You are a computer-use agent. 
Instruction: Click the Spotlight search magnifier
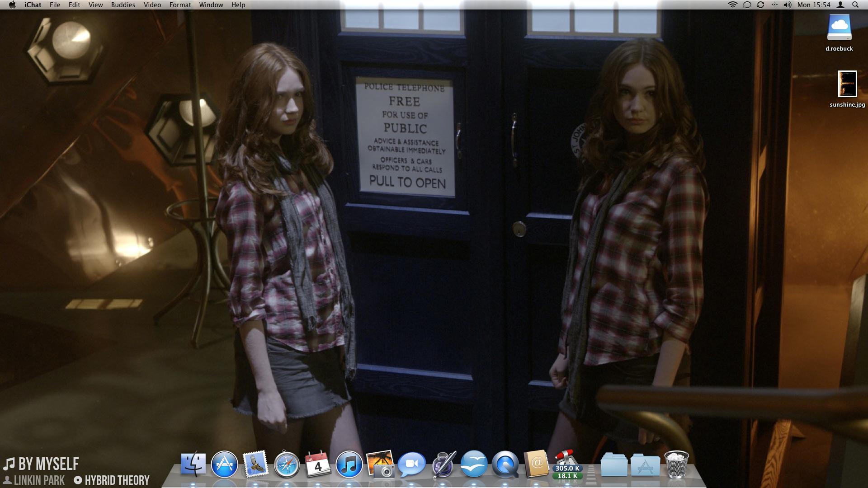855,5
